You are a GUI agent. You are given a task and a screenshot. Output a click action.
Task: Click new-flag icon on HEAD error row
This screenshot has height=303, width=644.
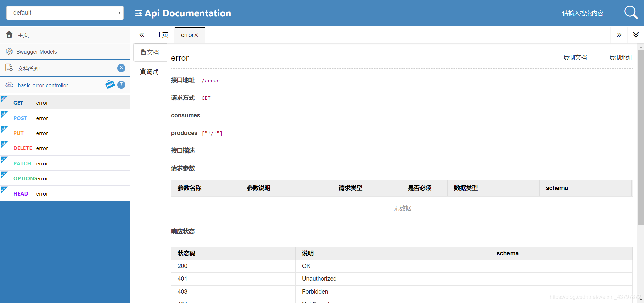(x=4, y=190)
